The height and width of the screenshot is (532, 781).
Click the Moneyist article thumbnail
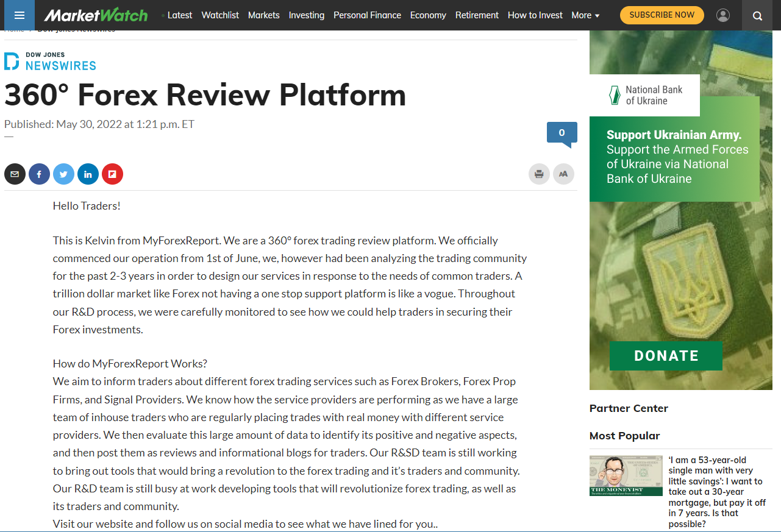(x=626, y=475)
